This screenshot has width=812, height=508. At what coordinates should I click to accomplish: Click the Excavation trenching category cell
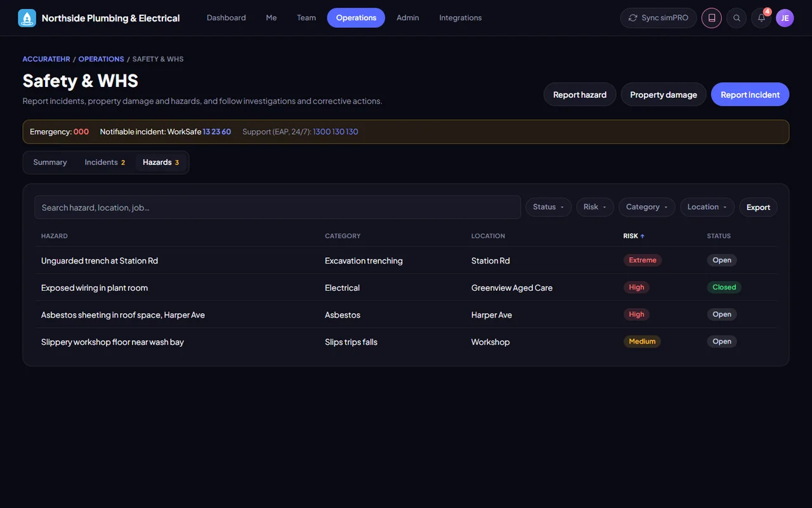(363, 261)
